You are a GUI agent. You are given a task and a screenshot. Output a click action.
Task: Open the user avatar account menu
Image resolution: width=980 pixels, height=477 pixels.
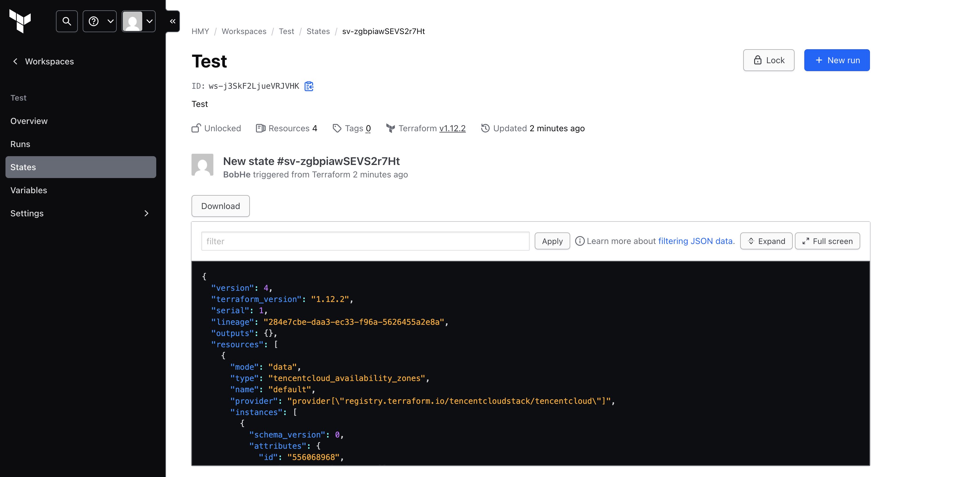point(139,21)
